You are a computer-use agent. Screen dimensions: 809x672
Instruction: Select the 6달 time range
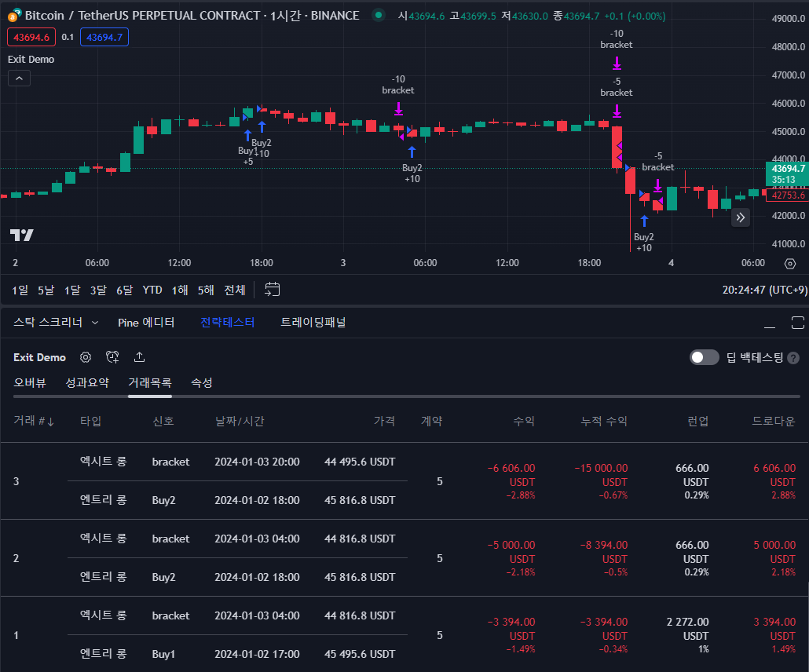tap(124, 290)
